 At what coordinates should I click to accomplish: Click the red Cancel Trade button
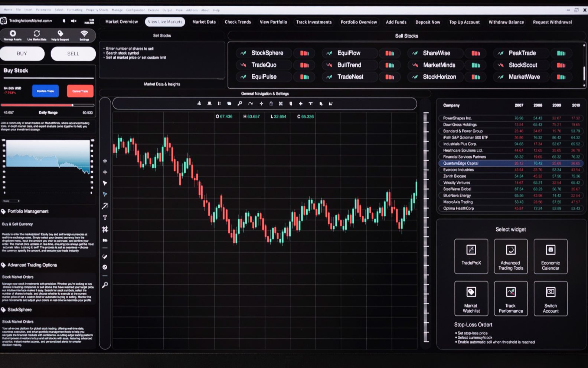[x=80, y=91]
